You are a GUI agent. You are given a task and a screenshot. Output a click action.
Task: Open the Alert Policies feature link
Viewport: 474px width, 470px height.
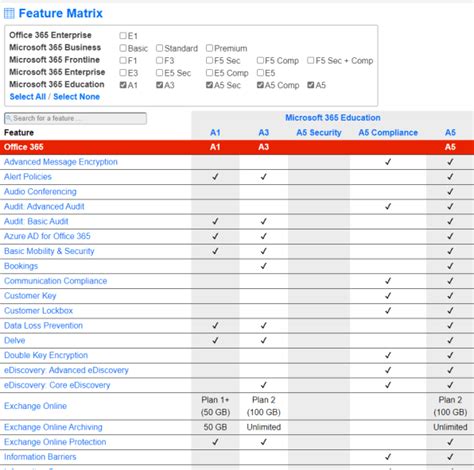[x=28, y=177]
